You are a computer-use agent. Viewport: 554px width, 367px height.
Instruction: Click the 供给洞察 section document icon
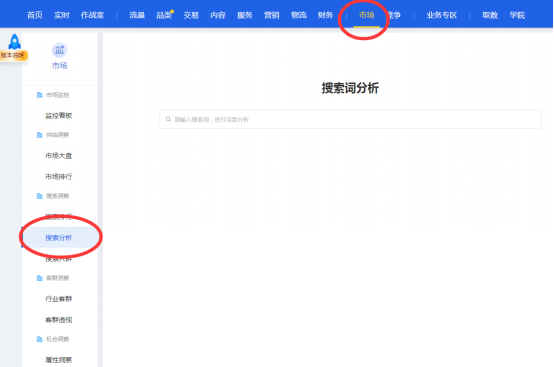[x=40, y=135]
